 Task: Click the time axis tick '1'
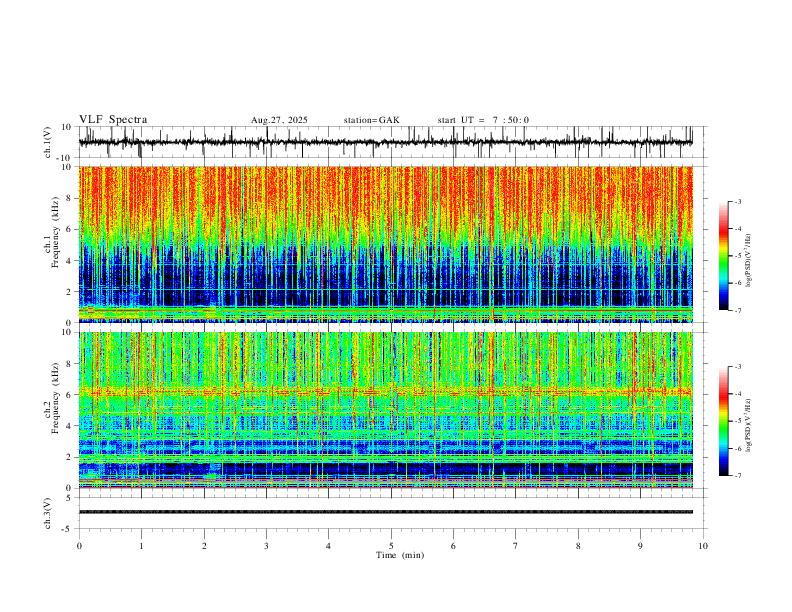pos(141,546)
